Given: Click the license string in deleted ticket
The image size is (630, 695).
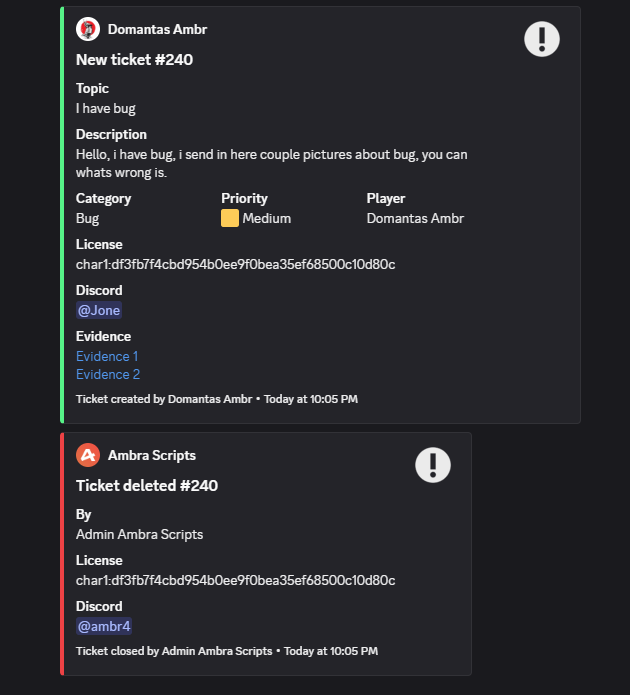Looking at the screenshot, I should tap(235, 580).
